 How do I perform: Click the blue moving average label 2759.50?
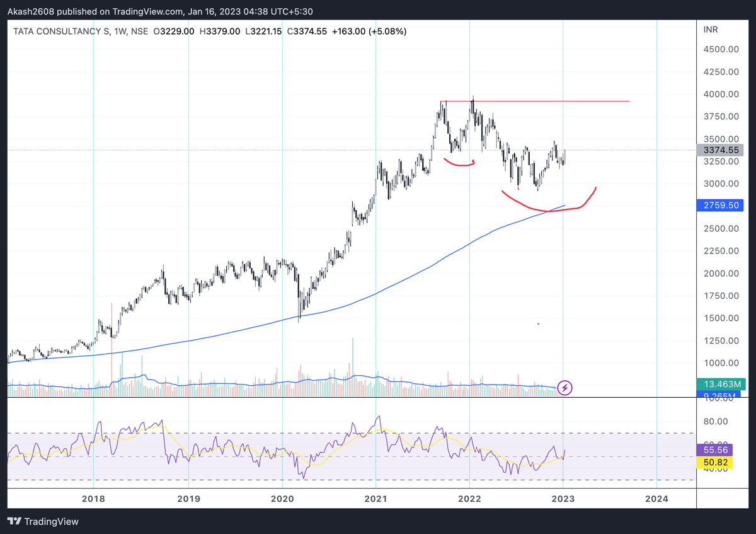pyautogui.click(x=720, y=206)
